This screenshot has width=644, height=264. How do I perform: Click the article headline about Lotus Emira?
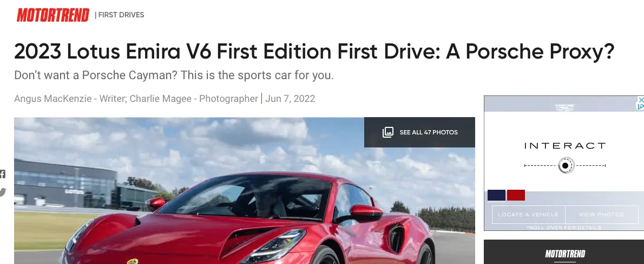tap(314, 51)
